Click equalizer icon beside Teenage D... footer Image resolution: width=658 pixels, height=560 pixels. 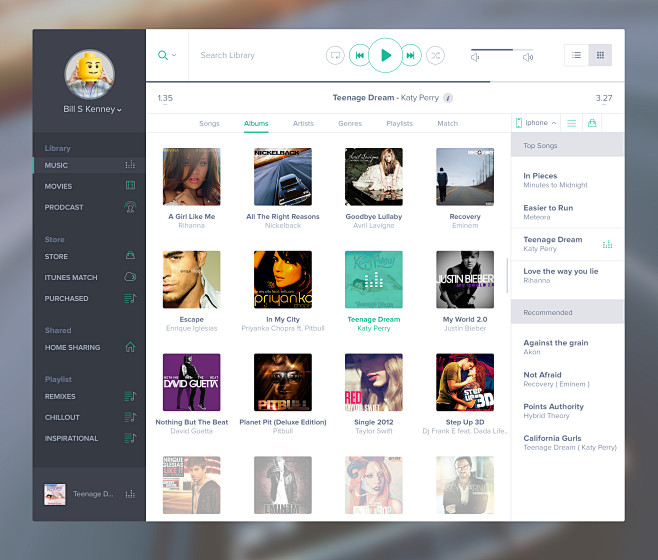pos(130,494)
